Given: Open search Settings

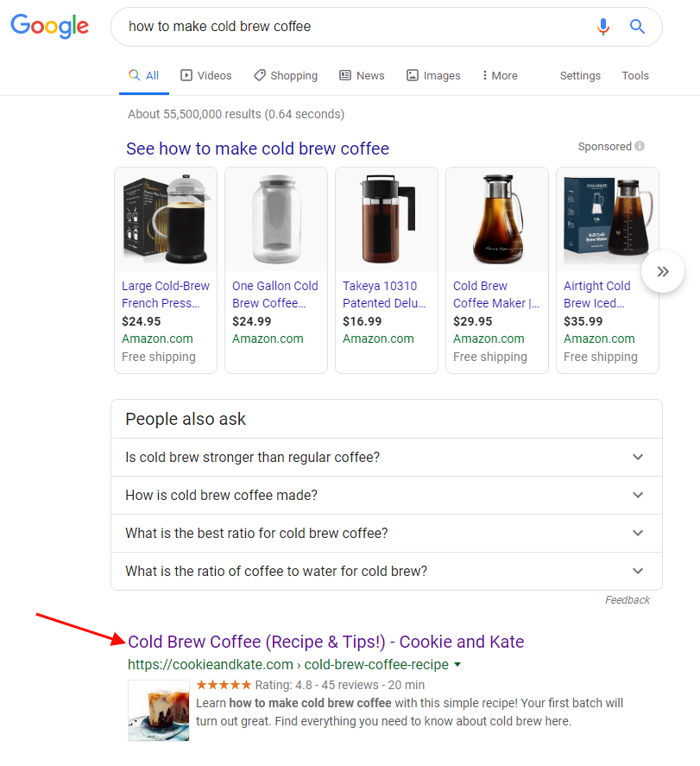Looking at the screenshot, I should (580, 76).
